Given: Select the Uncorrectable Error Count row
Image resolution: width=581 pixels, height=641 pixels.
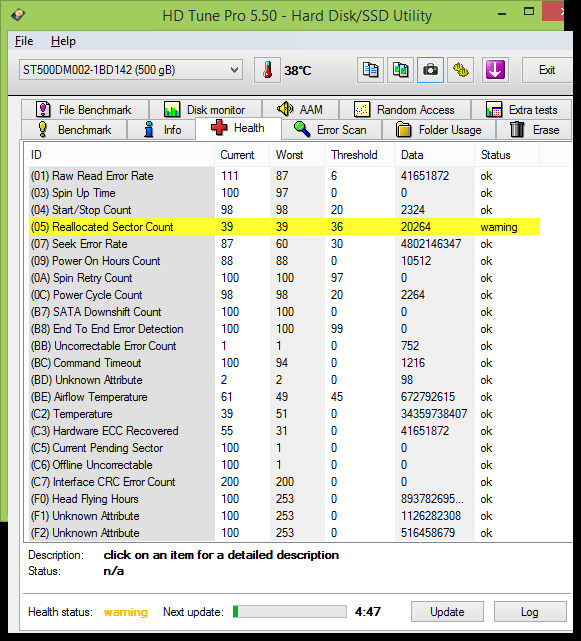Looking at the screenshot, I should click(285, 346).
